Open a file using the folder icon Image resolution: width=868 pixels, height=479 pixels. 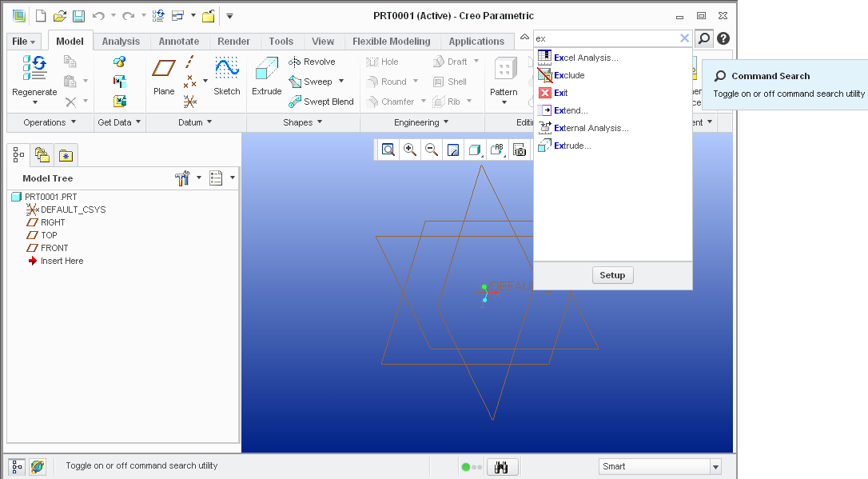tap(59, 16)
